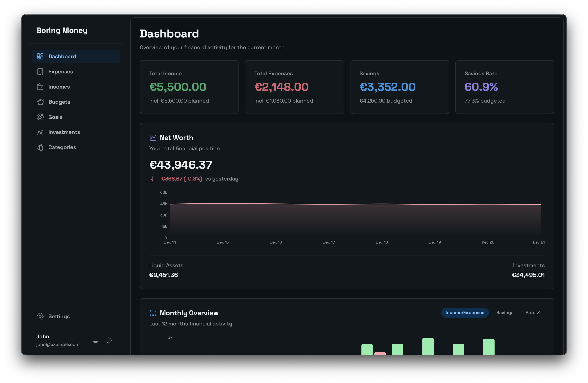Switch Monthly Overview to Savings view

pyautogui.click(x=505, y=313)
